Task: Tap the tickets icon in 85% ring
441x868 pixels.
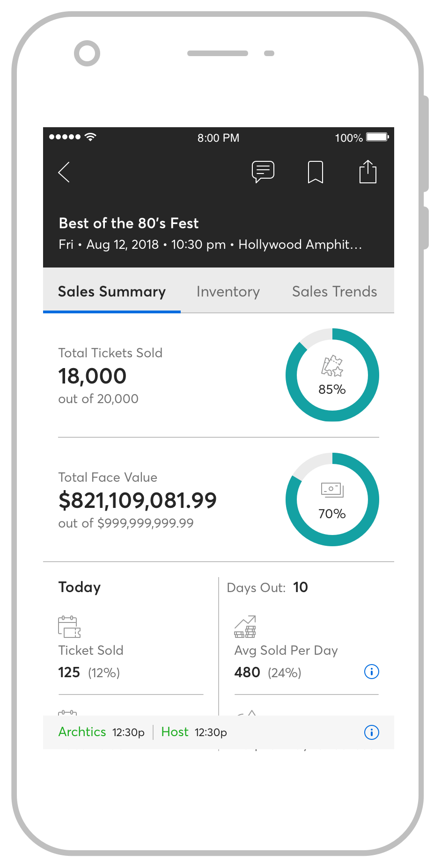Action: [x=332, y=366]
